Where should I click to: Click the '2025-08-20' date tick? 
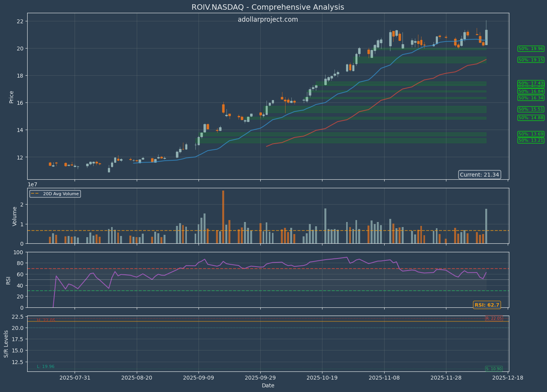137,377
